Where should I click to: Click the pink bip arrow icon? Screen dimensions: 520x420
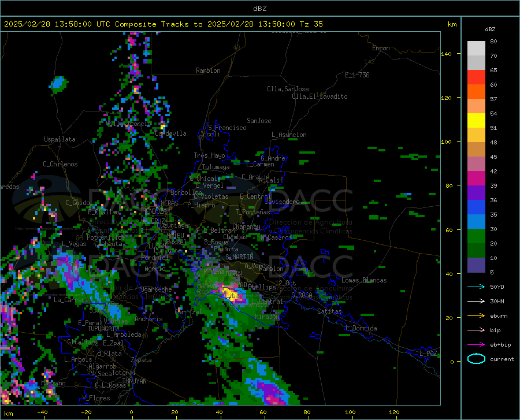(476, 330)
